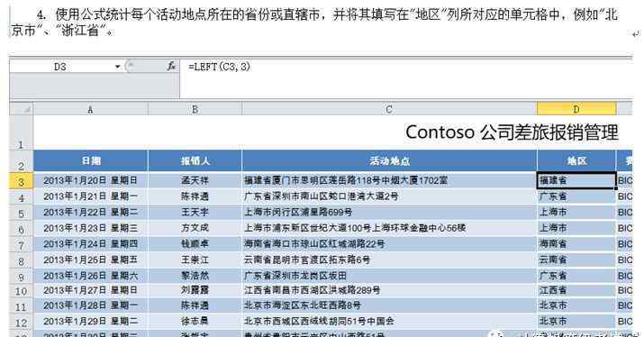644x337 pixels.
Task: Select date cell 2013年1月27日 星期日
Action: pos(90,290)
